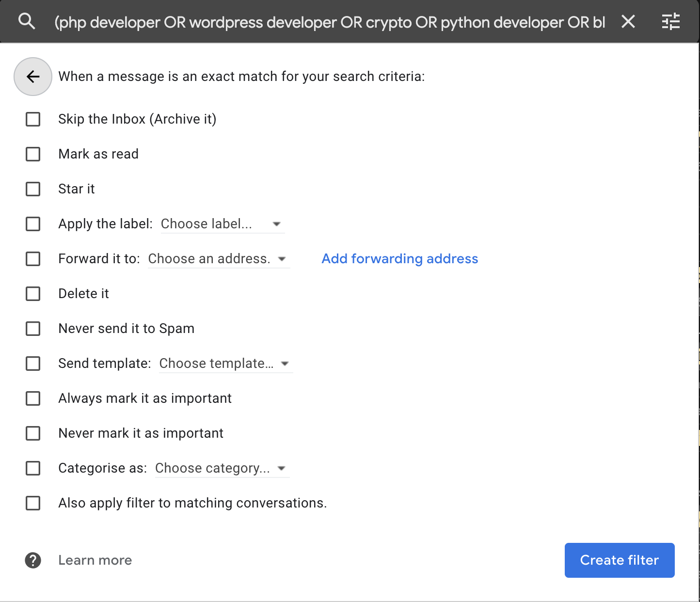Tick Never mark it as important
Screen dimensions: 700x602
pos(33,433)
